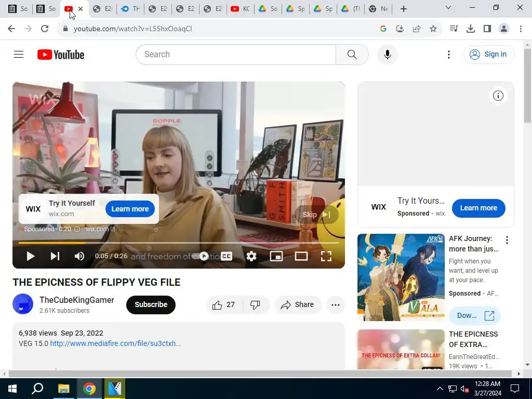Switch to the (TI Google Drive tab
This screenshot has height=399, width=532.
pyautogui.click(x=351, y=9)
